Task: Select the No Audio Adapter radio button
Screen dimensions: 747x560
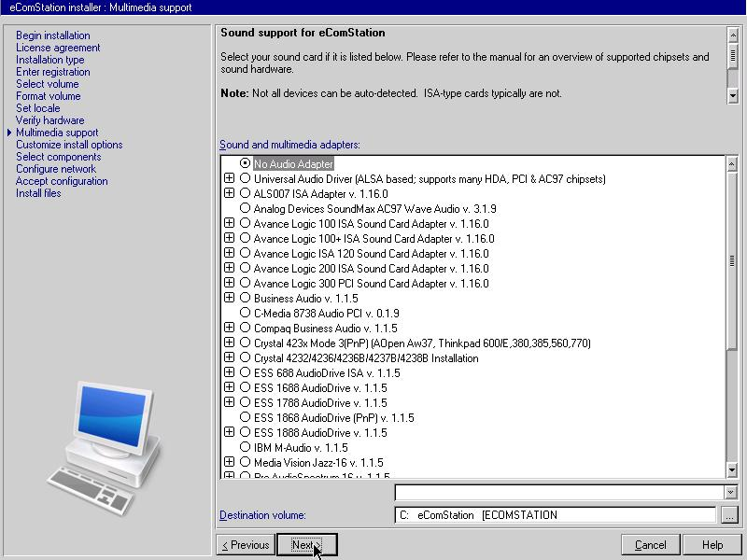Action: coord(245,163)
